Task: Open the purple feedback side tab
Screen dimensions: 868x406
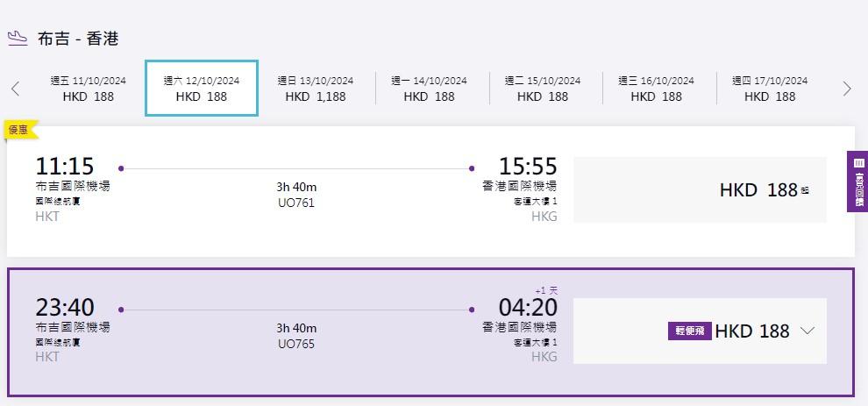Action: click(x=857, y=182)
